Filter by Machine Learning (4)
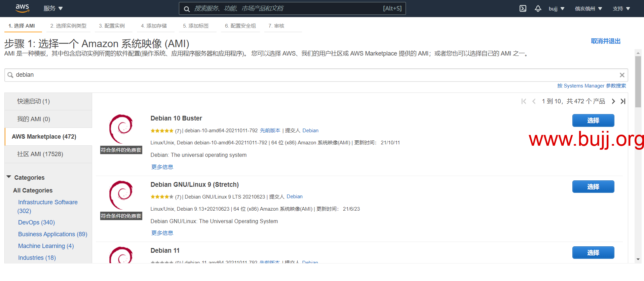The height and width of the screenshot is (281, 644). (46, 246)
